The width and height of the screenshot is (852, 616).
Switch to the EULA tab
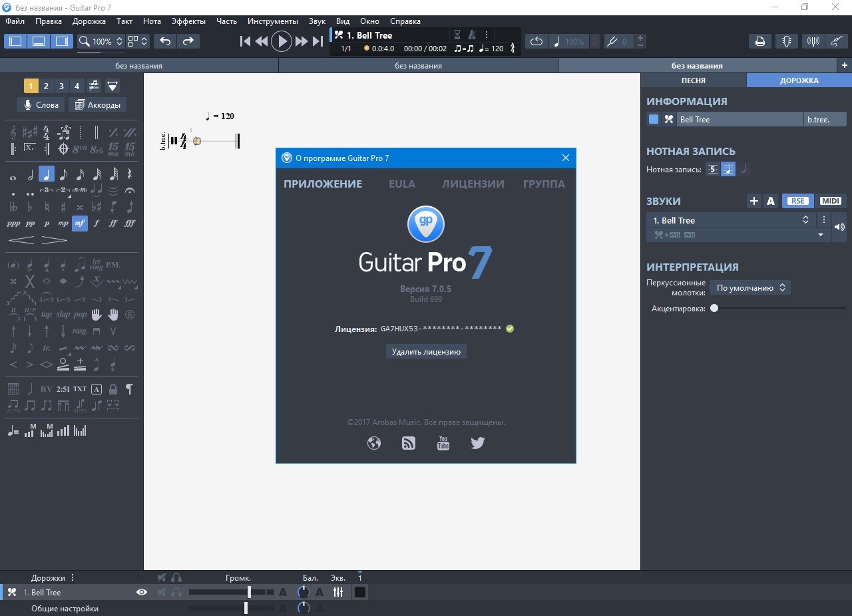[402, 184]
